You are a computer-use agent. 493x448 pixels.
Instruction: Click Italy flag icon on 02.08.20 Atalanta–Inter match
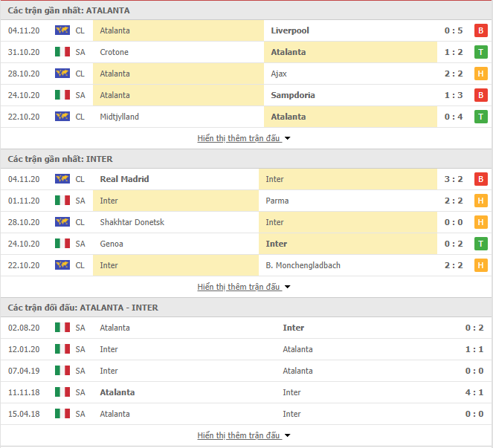tap(62, 328)
